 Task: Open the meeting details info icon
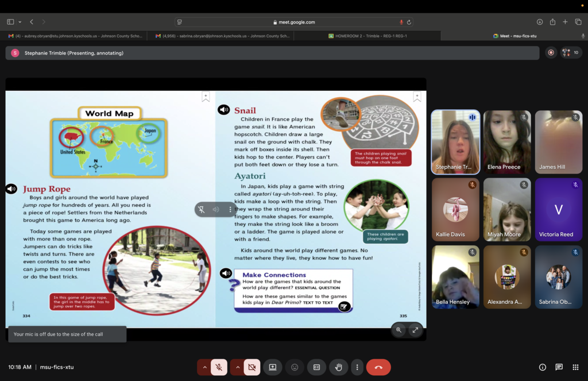point(543,367)
